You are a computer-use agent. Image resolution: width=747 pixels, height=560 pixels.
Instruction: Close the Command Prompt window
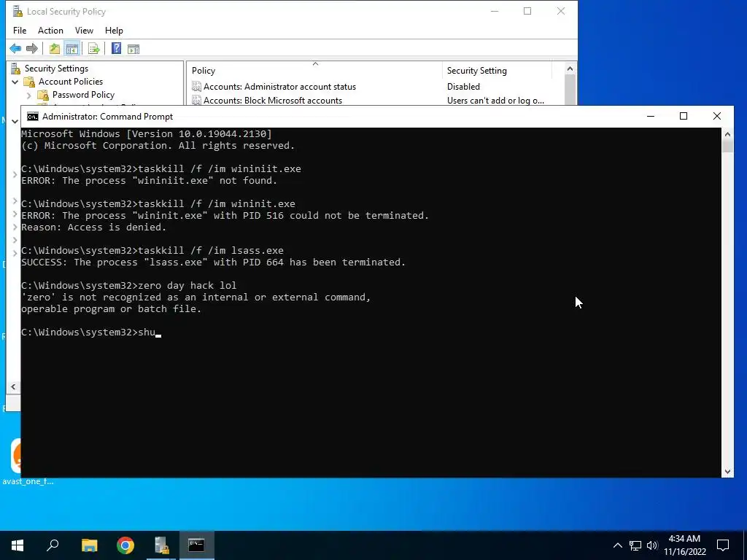(x=716, y=116)
